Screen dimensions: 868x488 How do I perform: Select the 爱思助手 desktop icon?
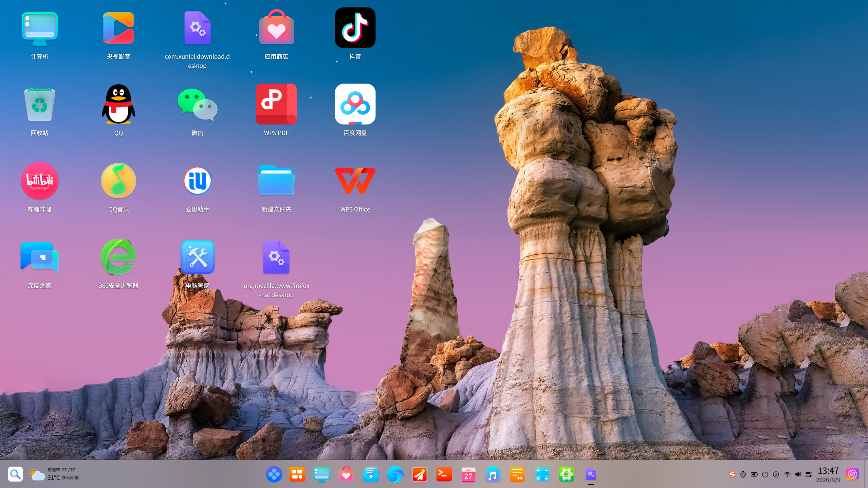point(197,181)
